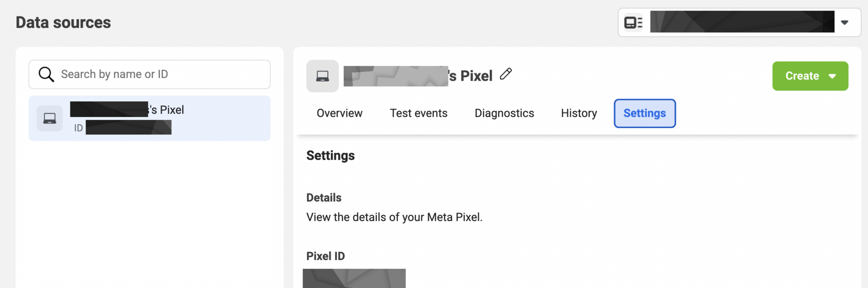Screen dimensions: 868x288
Task: Click the ID number under sidebar pixel entry
Action: pyautogui.click(x=128, y=127)
